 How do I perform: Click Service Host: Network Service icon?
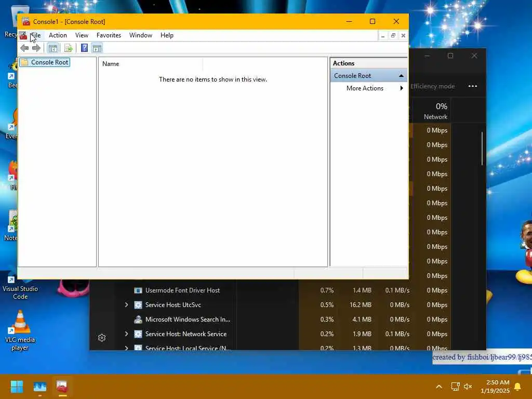click(x=138, y=334)
